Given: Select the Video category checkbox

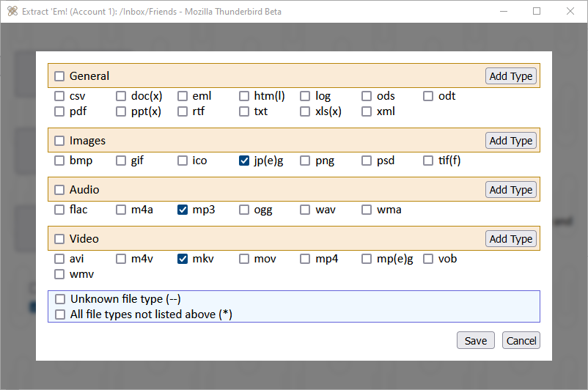Looking at the screenshot, I should (x=59, y=239).
